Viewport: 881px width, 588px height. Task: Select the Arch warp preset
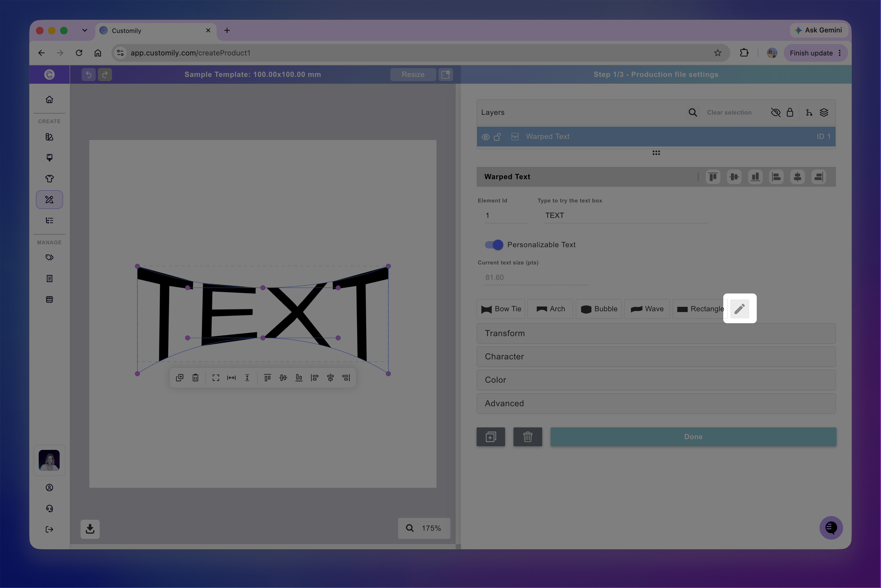tap(551, 309)
